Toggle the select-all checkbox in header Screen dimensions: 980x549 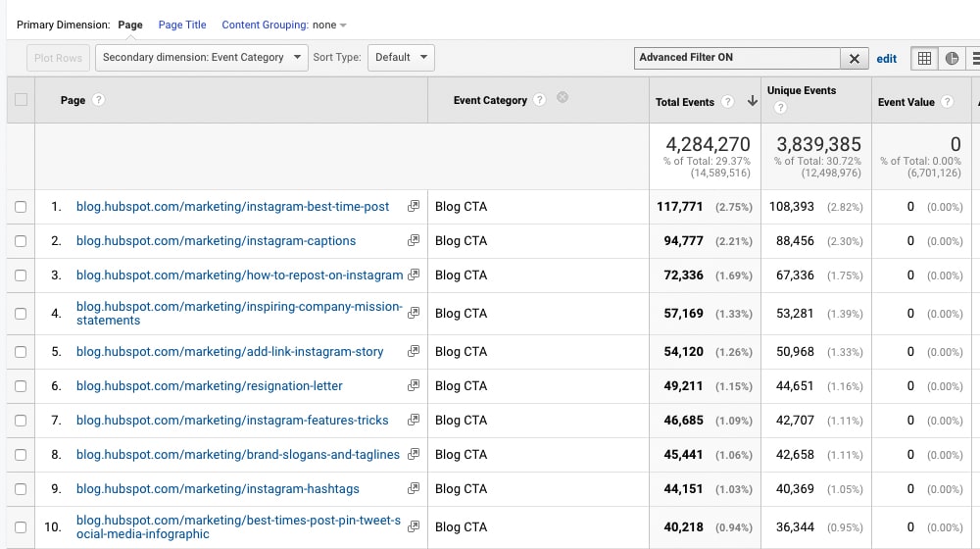coord(21,100)
